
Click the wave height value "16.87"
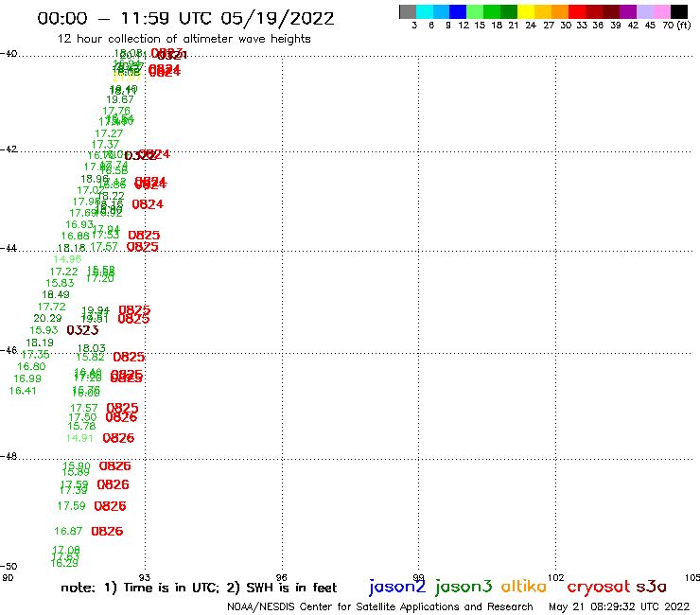68,531
